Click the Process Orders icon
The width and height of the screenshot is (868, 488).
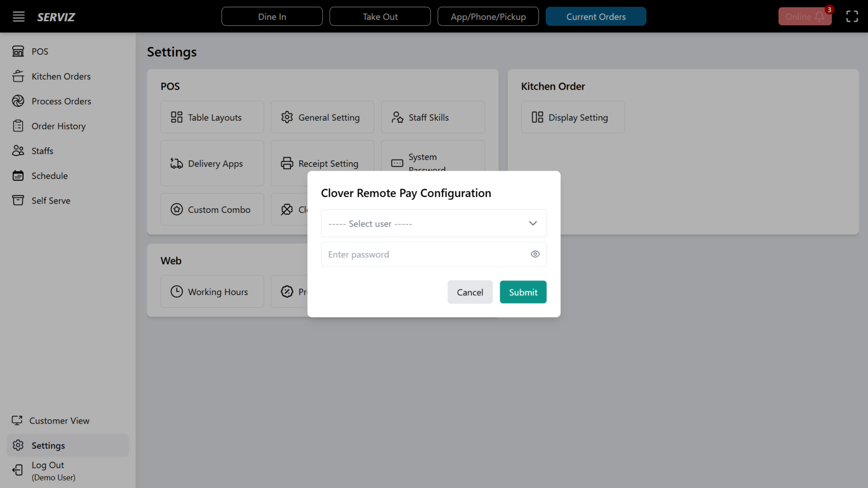point(18,101)
